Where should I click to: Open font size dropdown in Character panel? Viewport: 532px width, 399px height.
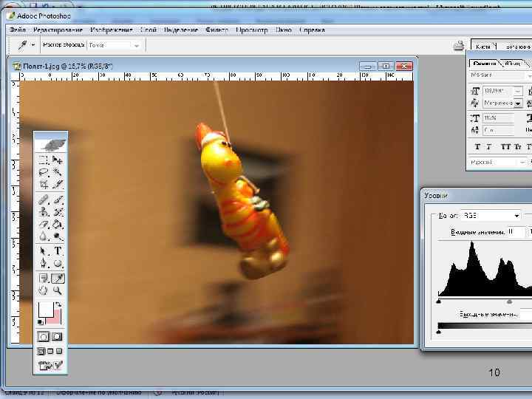pos(518,91)
